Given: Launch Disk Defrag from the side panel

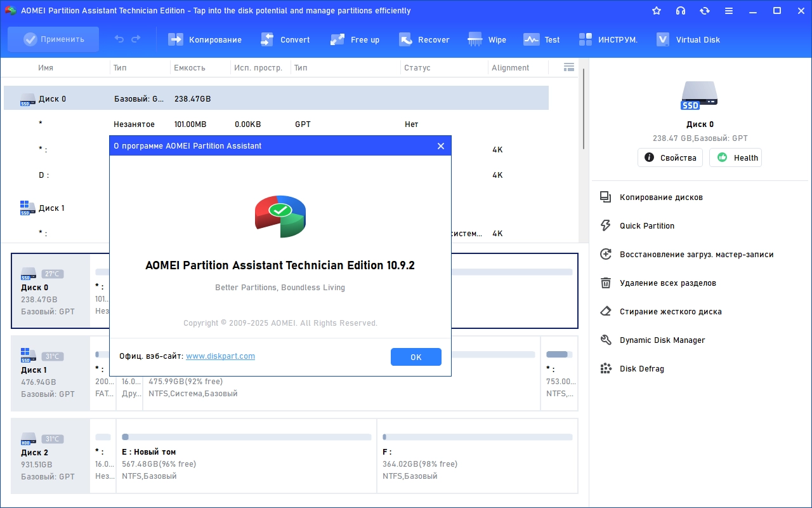Looking at the screenshot, I should pos(641,369).
